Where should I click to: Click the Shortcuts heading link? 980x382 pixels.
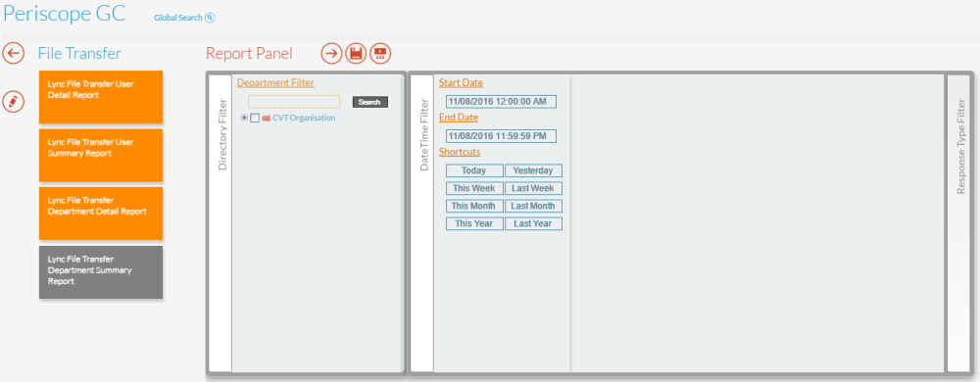point(460,152)
